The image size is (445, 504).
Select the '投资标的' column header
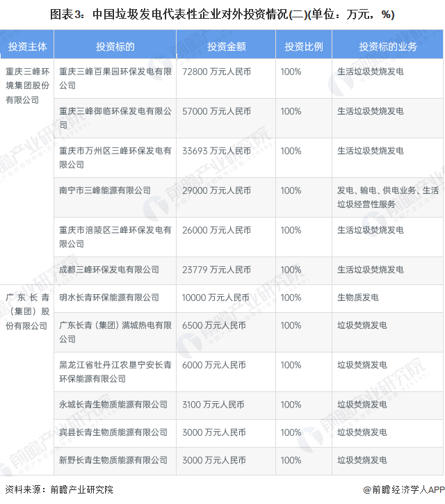[115, 47]
